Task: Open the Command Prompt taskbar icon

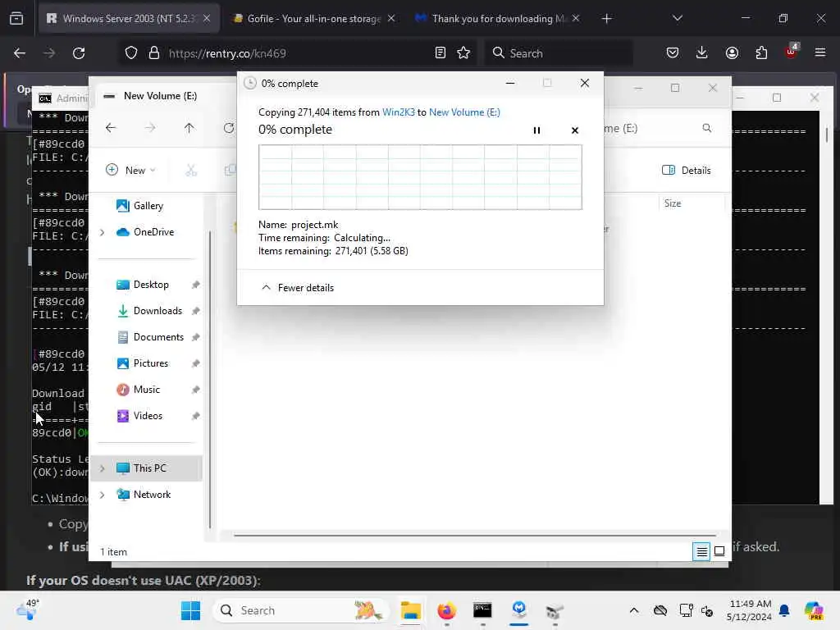Action: pyautogui.click(x=482, y=610)
